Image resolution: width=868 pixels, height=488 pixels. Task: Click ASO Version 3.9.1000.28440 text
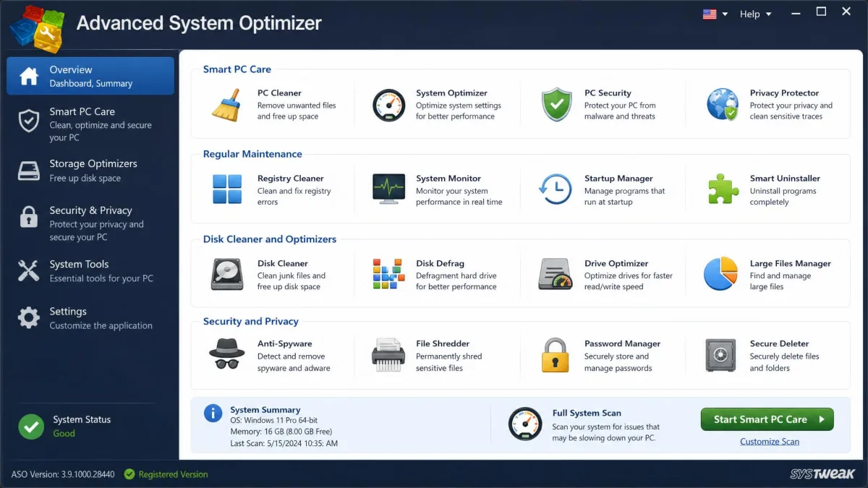pos(63,474)
